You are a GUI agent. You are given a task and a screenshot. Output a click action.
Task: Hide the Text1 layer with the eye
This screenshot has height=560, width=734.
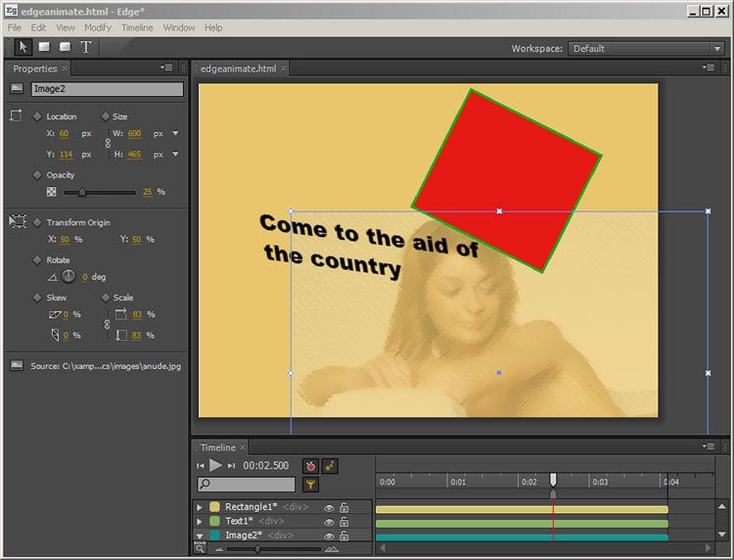click(x=329, y=522)
